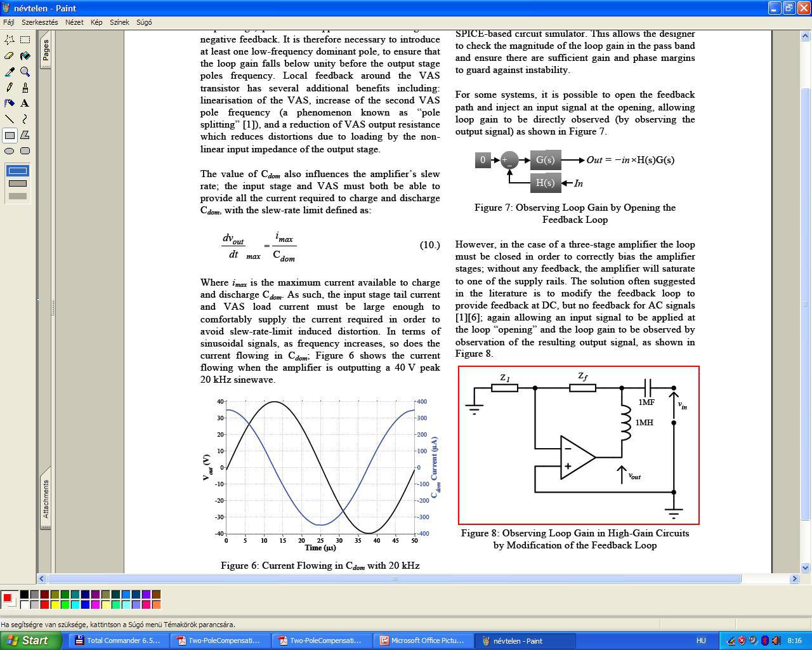Switch to Microsoft Office Picture Manager taskbar button
812x650 pixels.
tap(422, 640)
